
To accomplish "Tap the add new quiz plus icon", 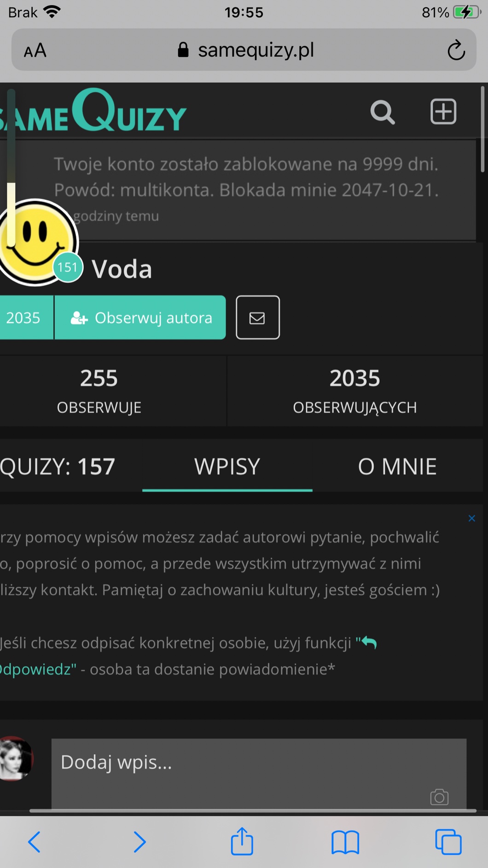I will 443,111.
